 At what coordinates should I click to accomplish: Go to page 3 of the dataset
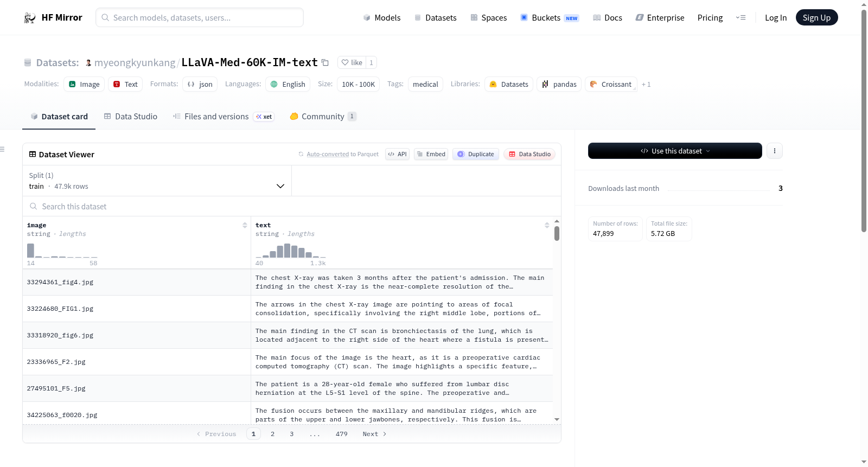click(291, 434)
